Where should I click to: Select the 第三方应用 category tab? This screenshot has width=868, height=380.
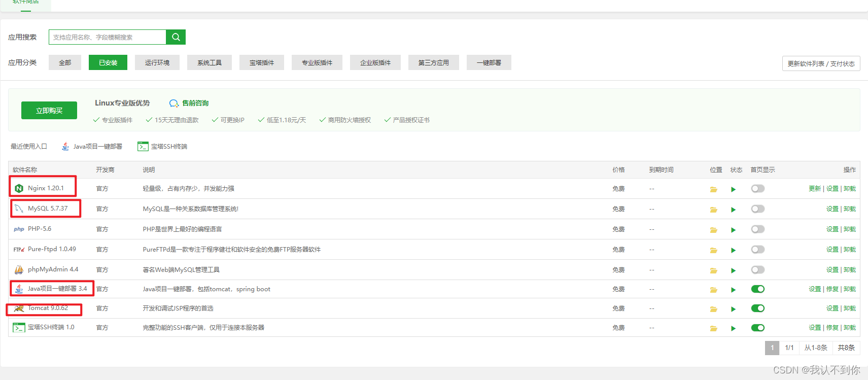(434, 62)
